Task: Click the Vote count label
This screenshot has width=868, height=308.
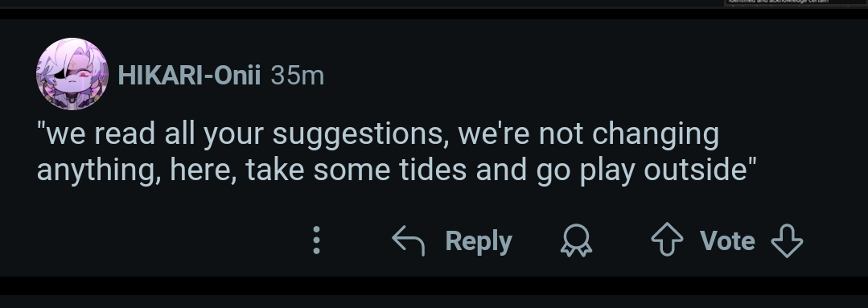Action: pyautogui.click(x=727, y=240)
